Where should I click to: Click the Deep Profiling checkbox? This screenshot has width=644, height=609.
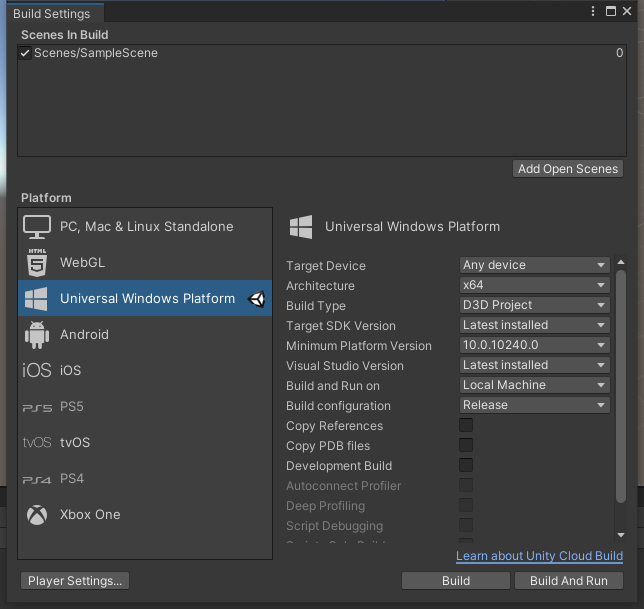tap(466, 505)
